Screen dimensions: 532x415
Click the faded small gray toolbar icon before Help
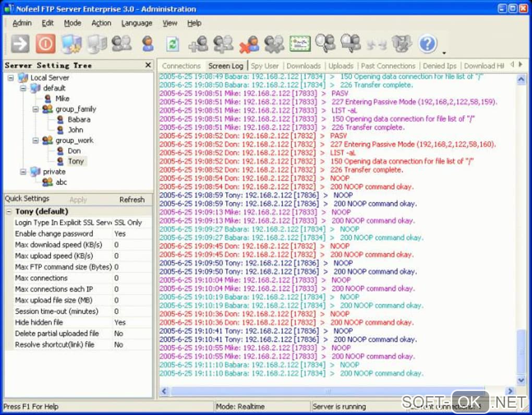376,45
